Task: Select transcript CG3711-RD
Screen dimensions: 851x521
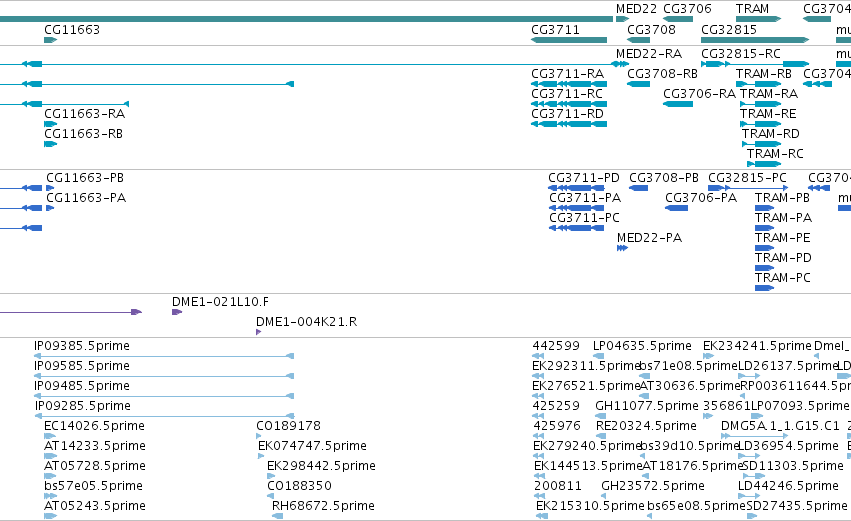Action: [x=567, y=114]
